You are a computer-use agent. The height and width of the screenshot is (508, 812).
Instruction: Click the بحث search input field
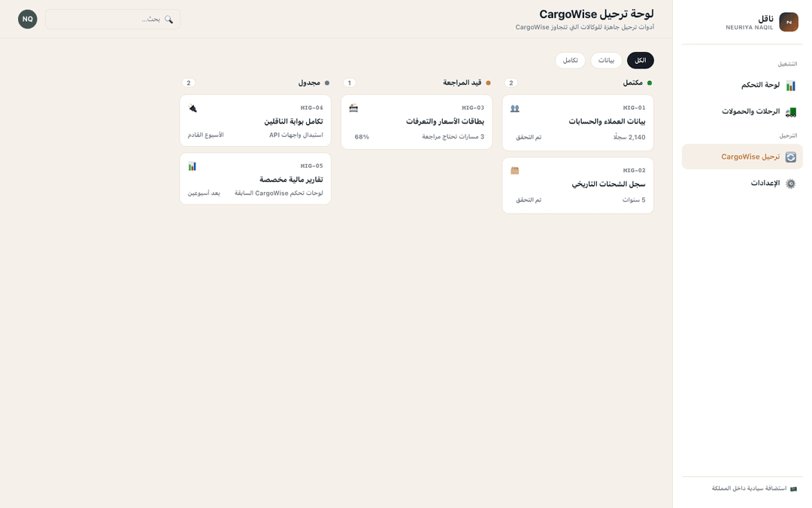pos(112,19)
